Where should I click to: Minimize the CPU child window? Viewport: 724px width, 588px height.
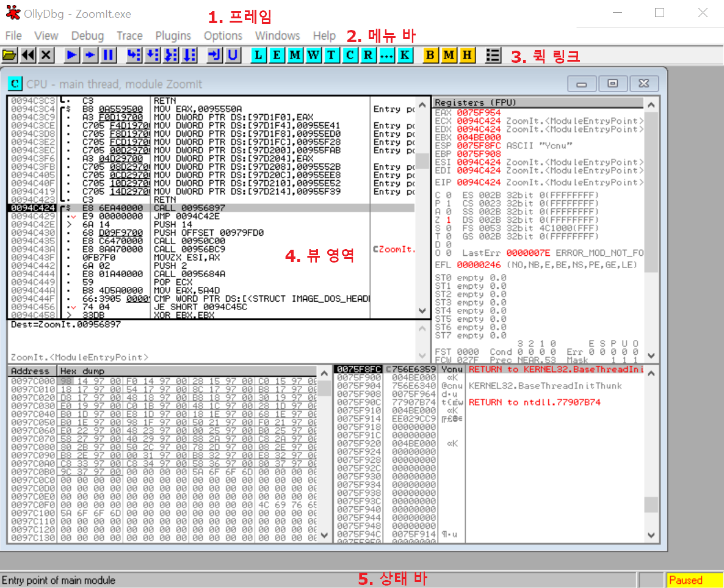[581, 84]
